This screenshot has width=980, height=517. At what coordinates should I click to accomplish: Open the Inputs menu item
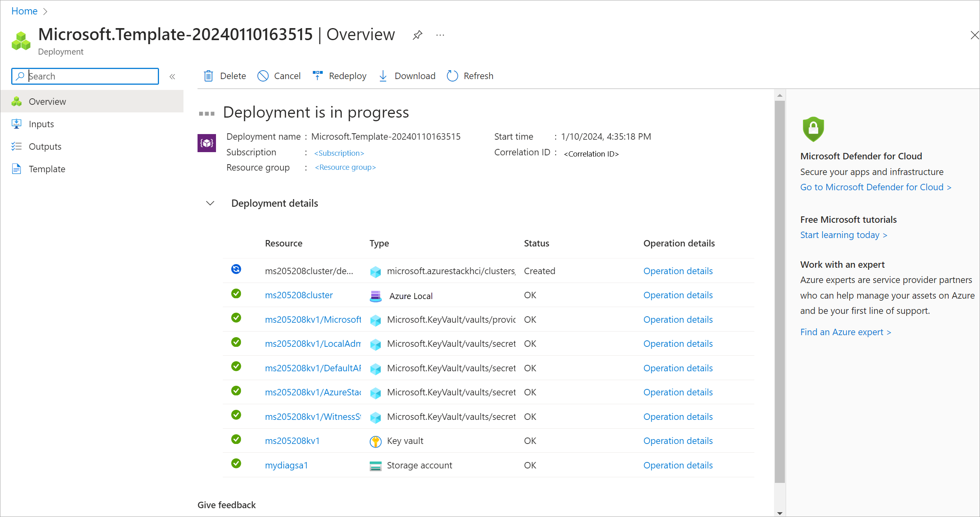click(x=41, y=124)
